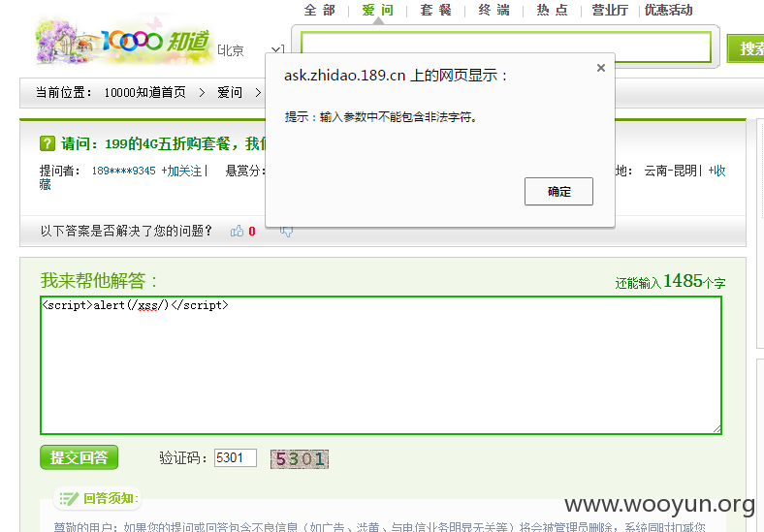Submit with the 提交回答 button
764x532 pixels.
79,457
